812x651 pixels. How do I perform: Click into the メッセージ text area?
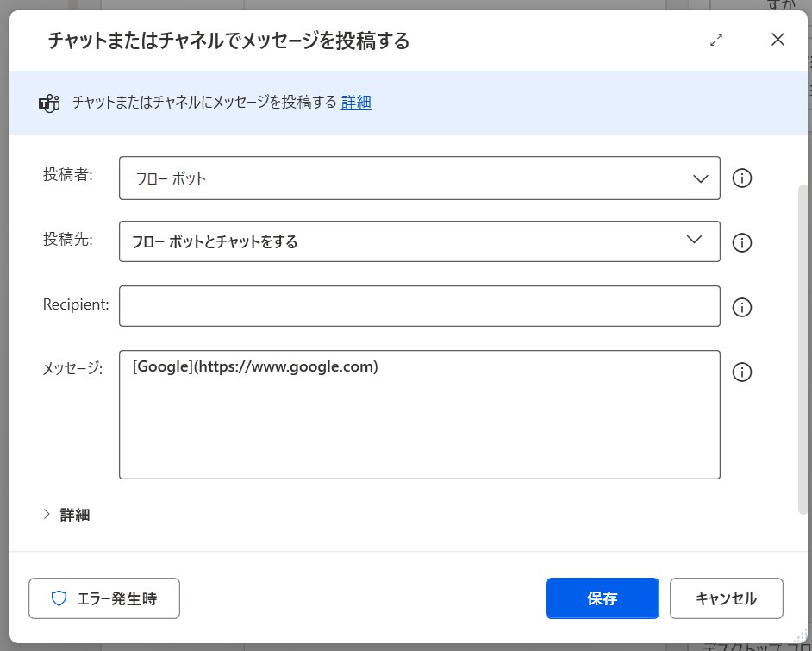tap(420, 415)
